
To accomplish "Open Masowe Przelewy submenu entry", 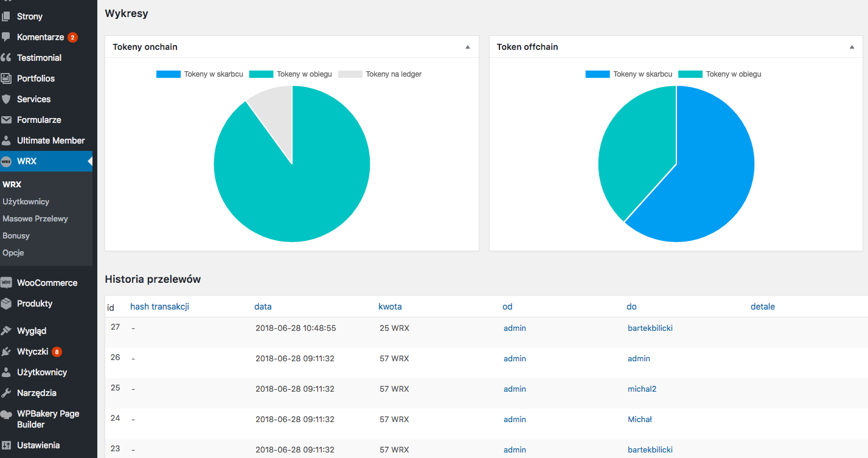I will click(x=35, y=218).
